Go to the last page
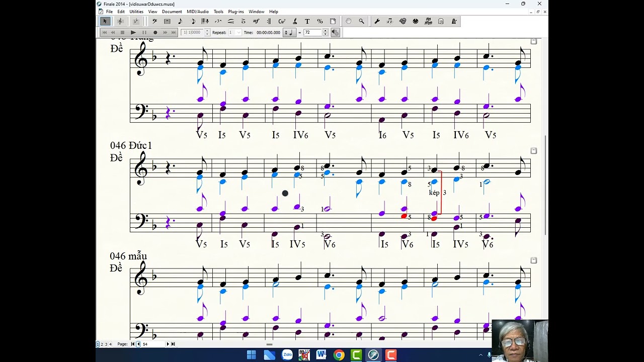The image size is (644, 362). (173, 344)
